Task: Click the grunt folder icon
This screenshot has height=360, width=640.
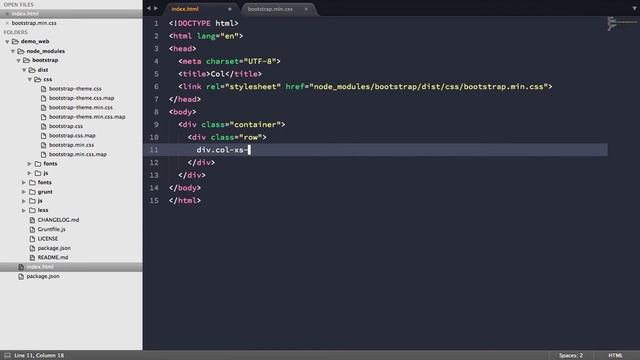Action: pyautogui.click(x=32, y=192)
